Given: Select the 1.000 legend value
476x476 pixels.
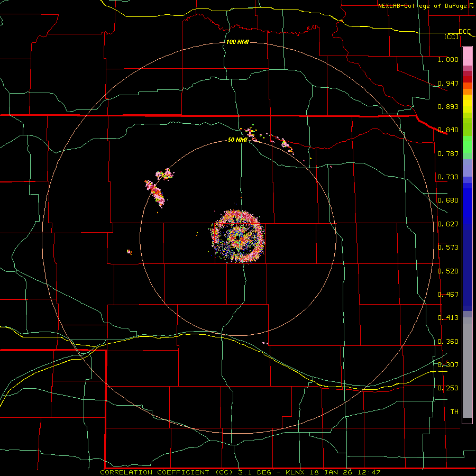Looking at the screenshot, I should coord(448,59).
